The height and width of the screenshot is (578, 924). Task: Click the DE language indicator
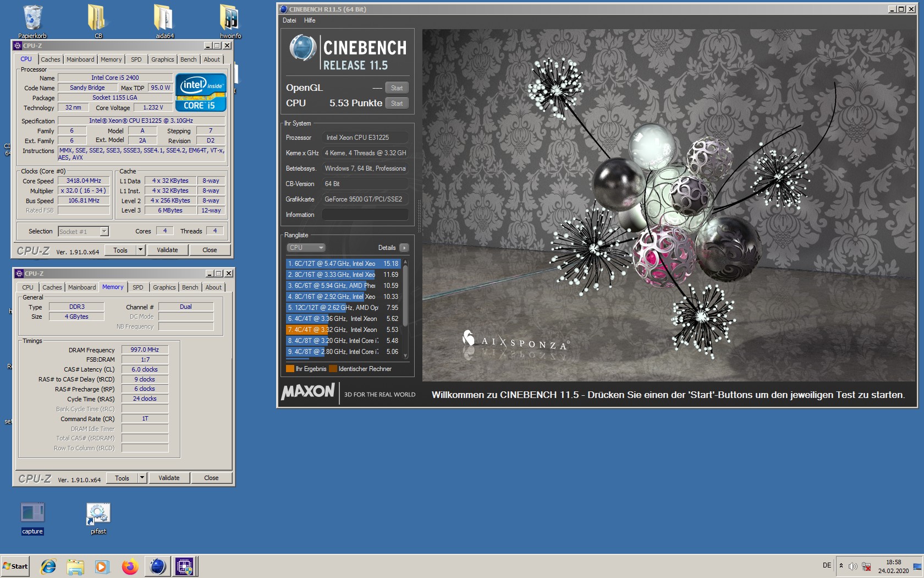[827, 565]
